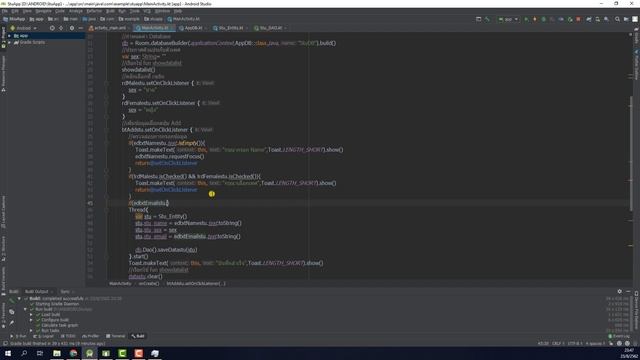Click the red Stop icon in toolbar
Viewport: 640px width, 360px height.
[578, 19]
